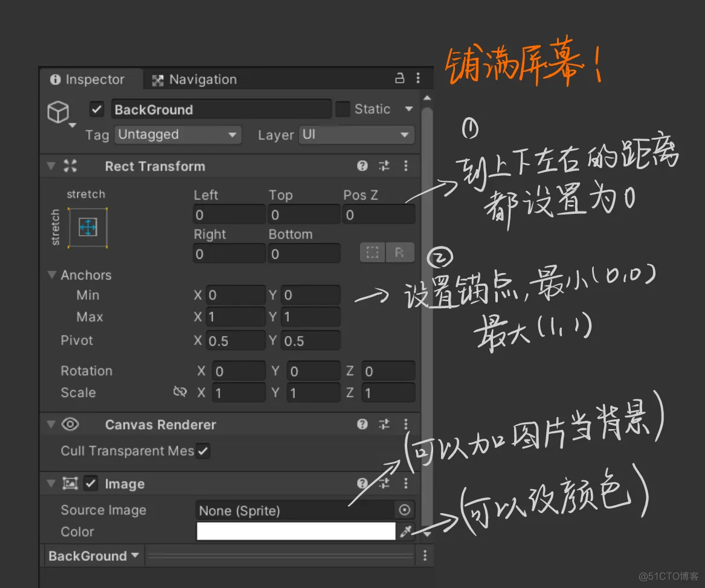Collapse the Anchors foldout
The height and width of the screenshot is (588, 705).
pyautogui.click(x=52, y=274)
